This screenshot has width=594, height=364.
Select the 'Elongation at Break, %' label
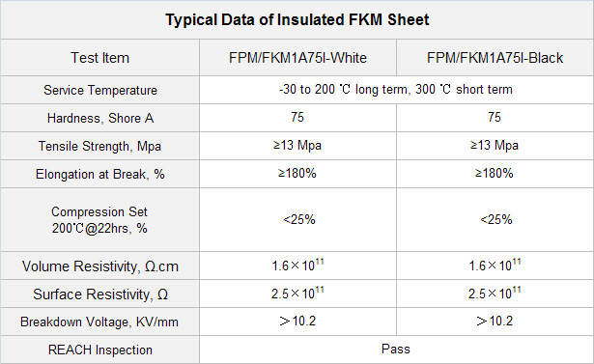100,174
